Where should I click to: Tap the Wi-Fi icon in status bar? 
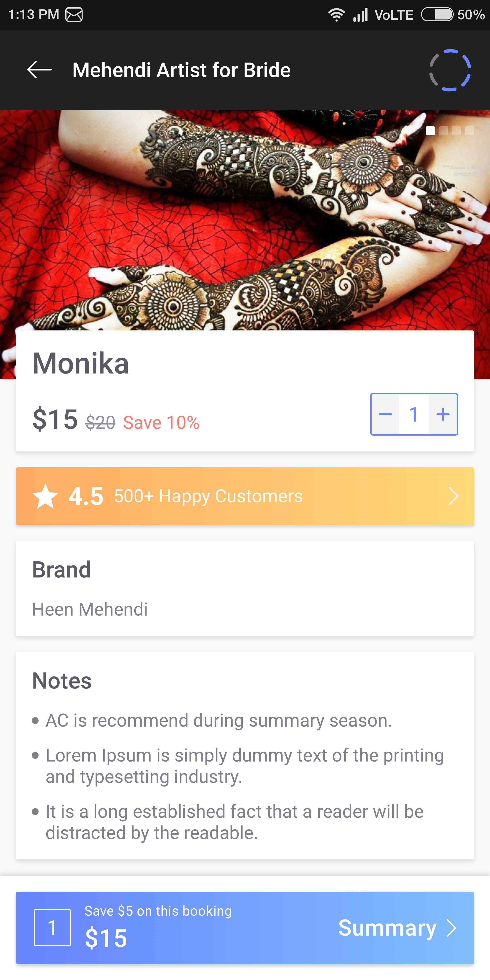336,15
